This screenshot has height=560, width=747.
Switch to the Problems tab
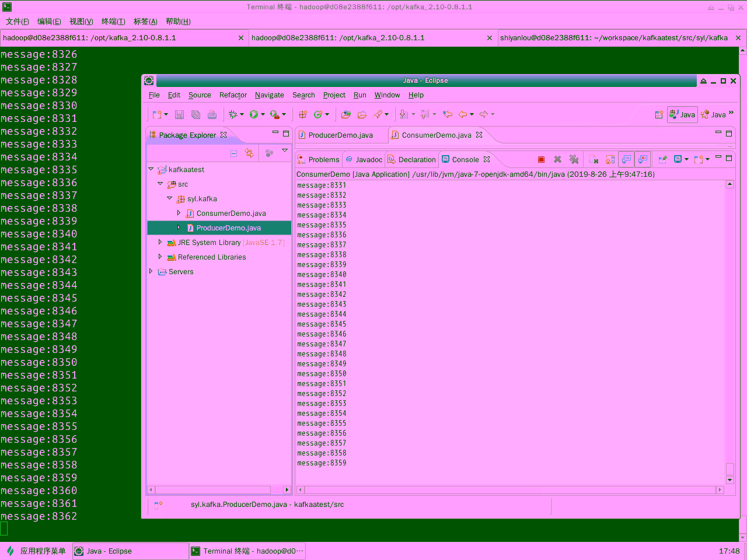tap(319, 159)
